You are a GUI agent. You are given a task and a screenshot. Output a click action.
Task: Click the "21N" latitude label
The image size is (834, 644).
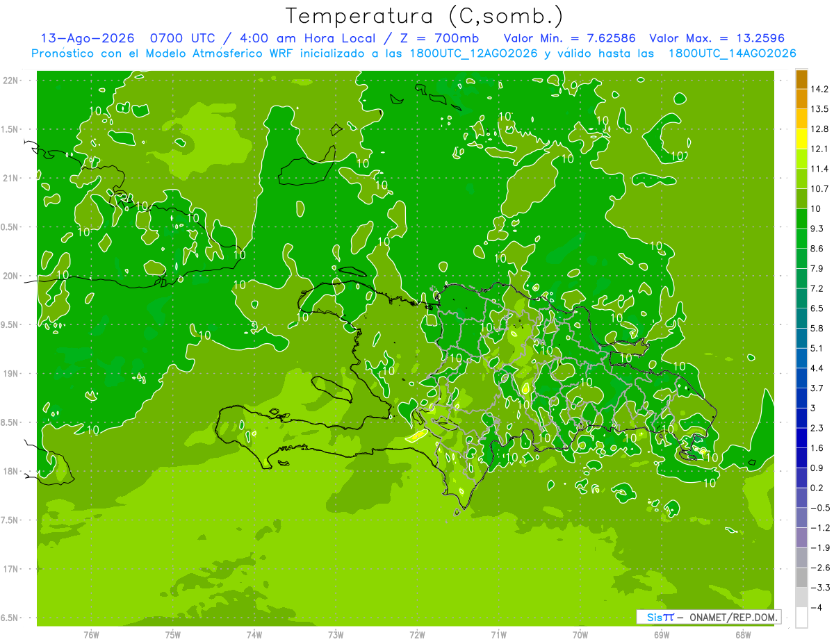[11, 178]
